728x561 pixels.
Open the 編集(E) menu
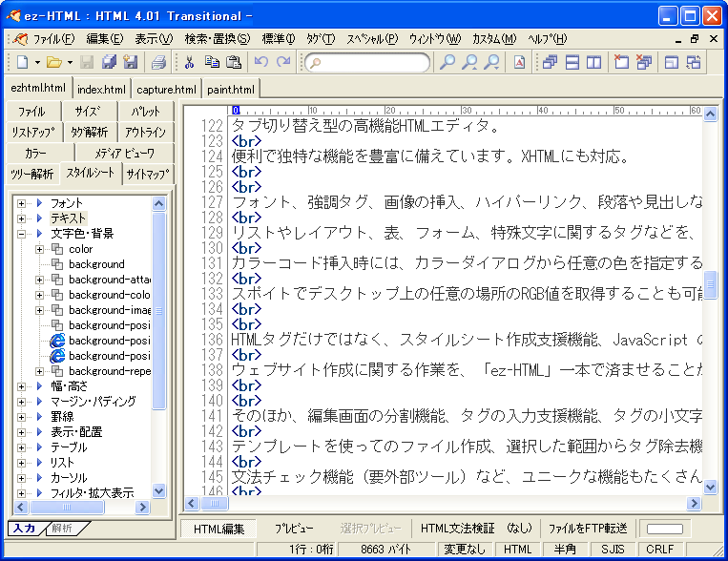104,39
